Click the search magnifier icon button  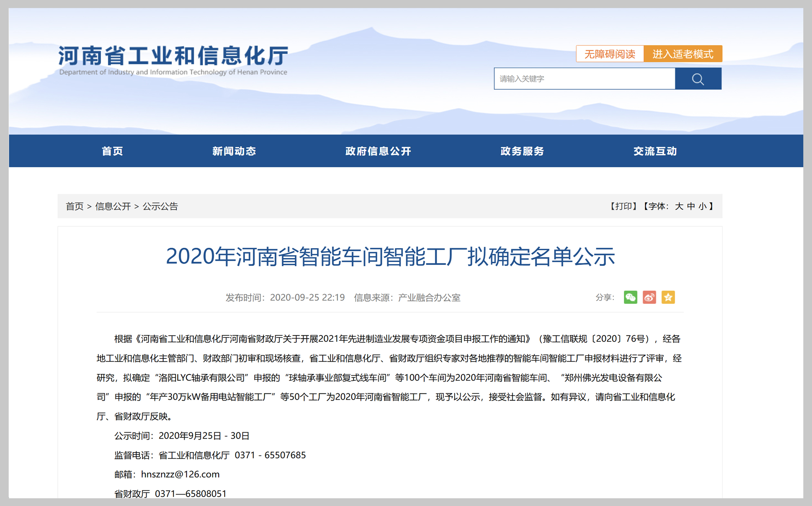[x=698, y=79]
